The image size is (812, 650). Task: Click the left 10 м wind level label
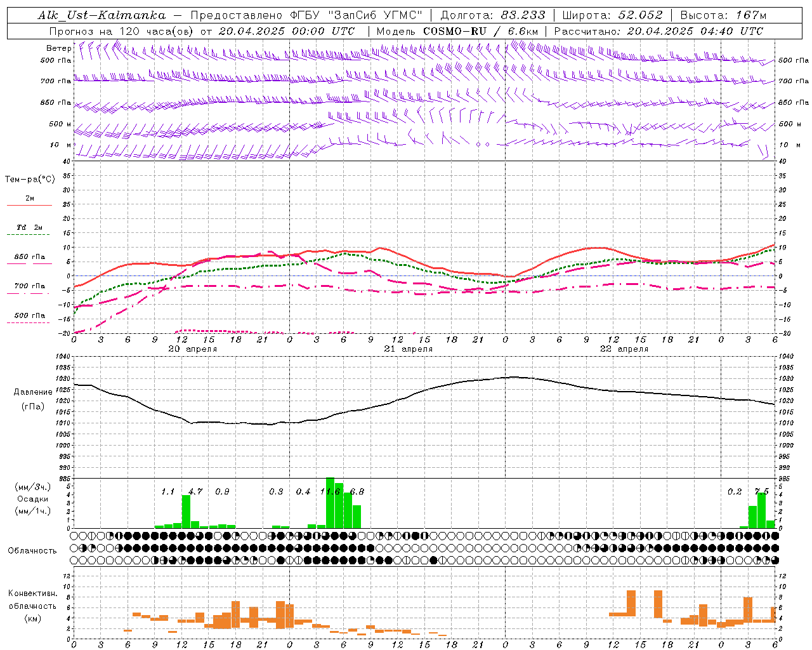pos(60,145)
